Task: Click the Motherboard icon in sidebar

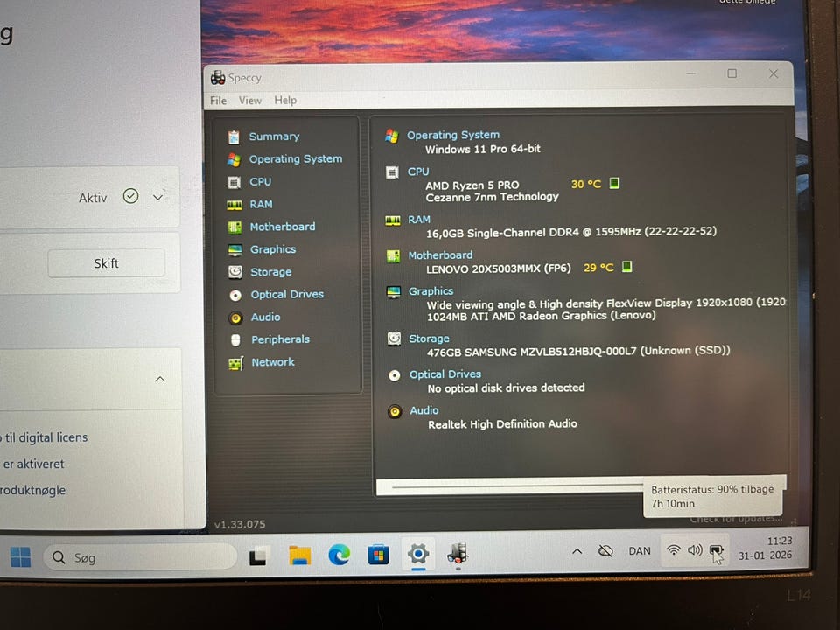Action: click(x=234, y=227)
